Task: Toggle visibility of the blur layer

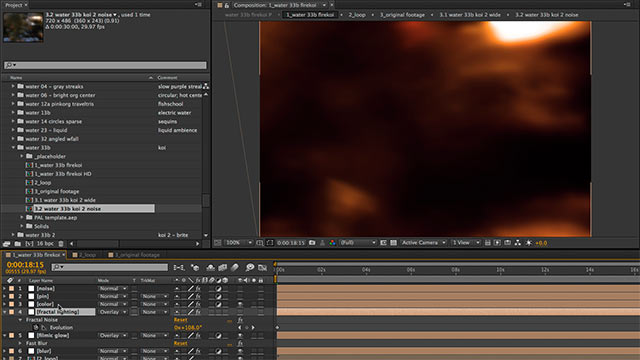Action: coord(240,351)
